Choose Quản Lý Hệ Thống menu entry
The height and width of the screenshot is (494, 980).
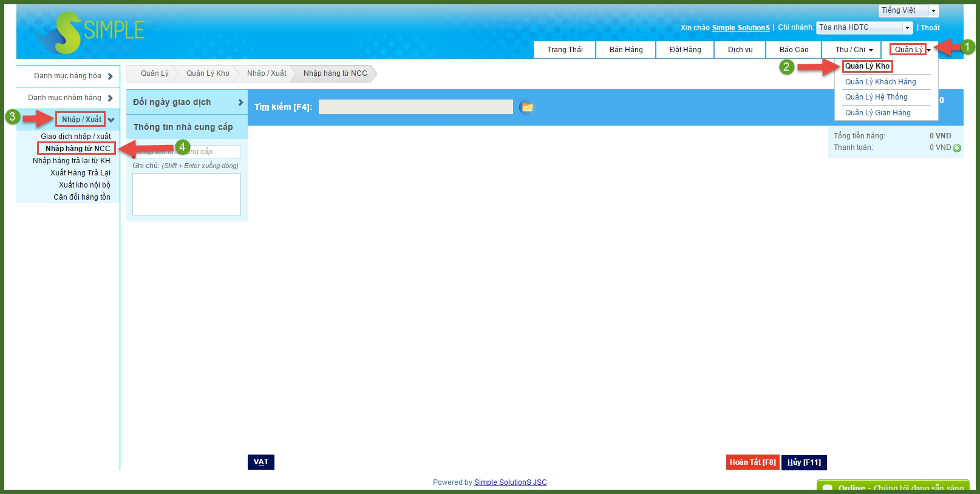click(x=876, y=97)
